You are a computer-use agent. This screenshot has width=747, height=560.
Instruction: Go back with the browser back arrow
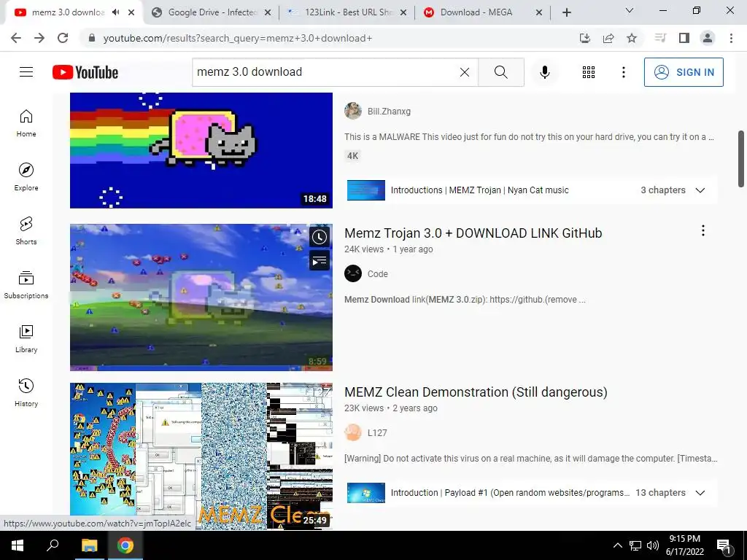point(16,38)
